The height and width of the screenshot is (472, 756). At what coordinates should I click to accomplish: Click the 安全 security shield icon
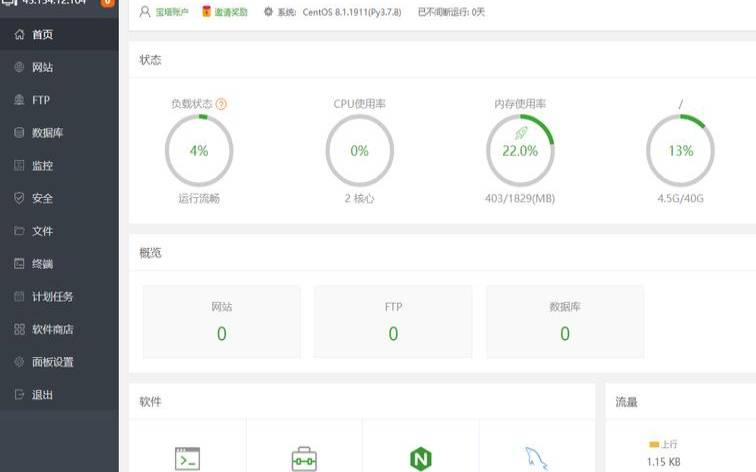point(19,198)
